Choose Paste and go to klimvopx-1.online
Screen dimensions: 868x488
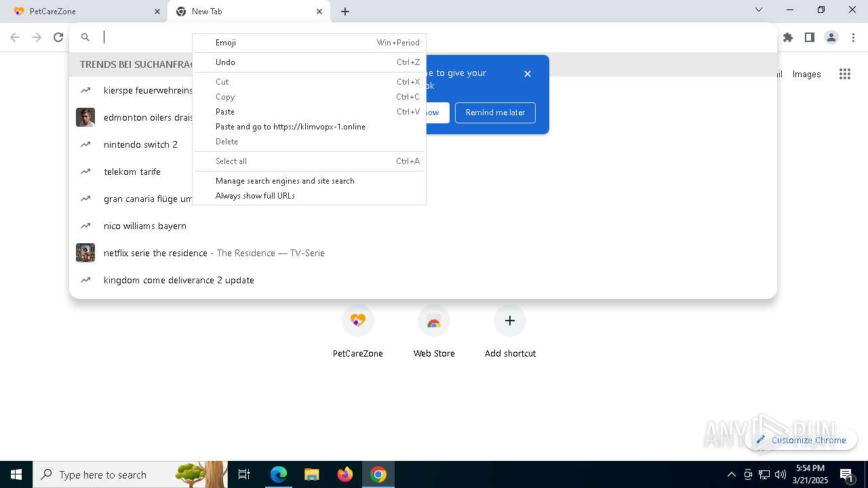coord(309,127)
